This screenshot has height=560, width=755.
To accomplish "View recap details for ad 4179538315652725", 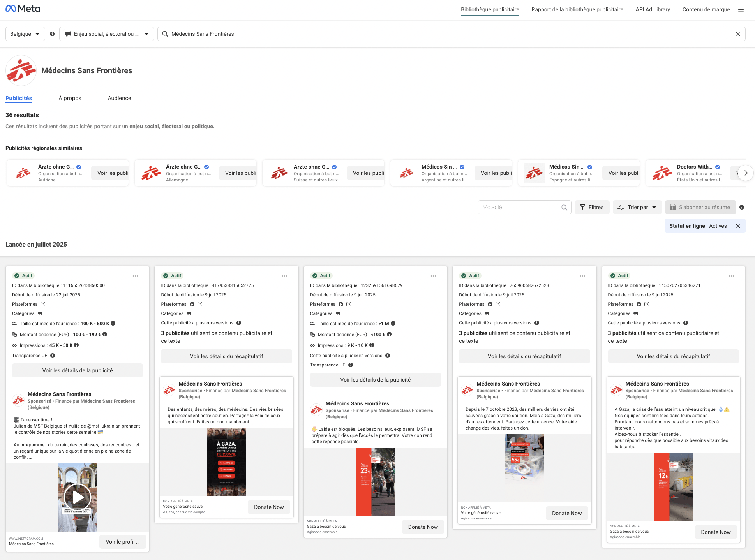I will point(226,356).
